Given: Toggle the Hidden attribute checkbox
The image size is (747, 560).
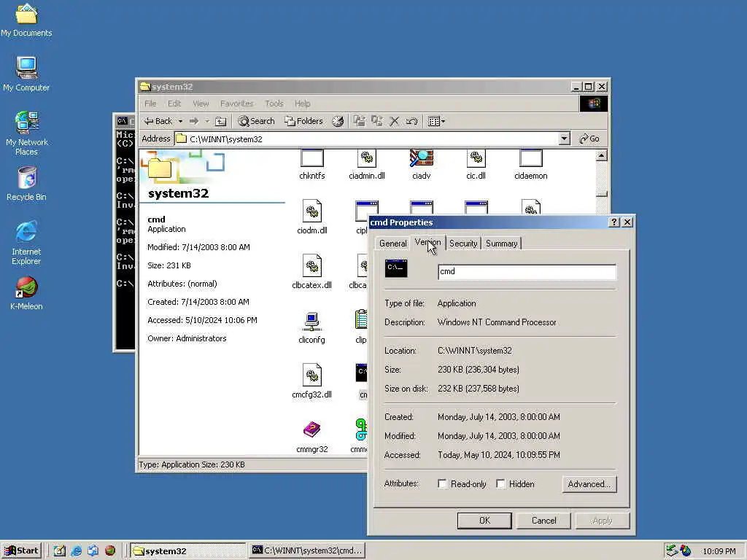Looking at the screenshot, I should (x=500, y=484).
